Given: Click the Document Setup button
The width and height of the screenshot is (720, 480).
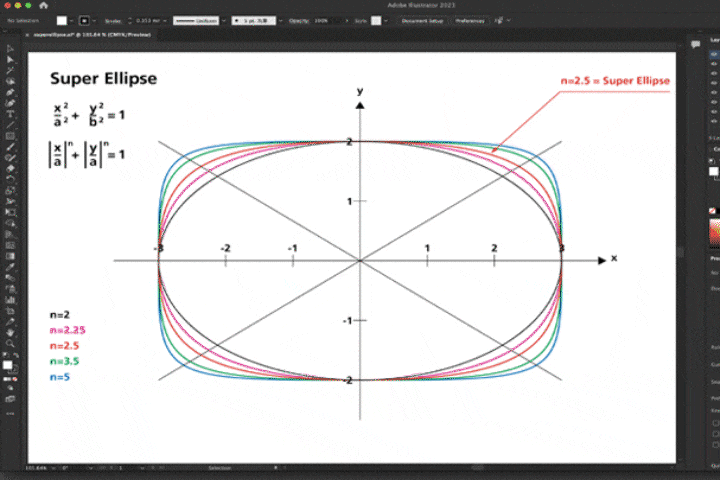Looking at the screenshot, I should point(422,21).
